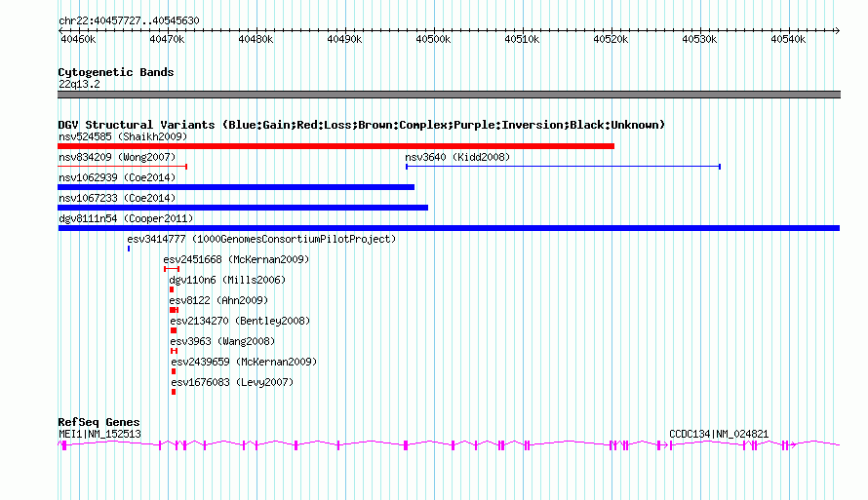Open esv2439659 (McKernan2009) label
Image resolution: width=868 pixels, height=500 pixels.
pyautogui.click(x=244, y=362)
